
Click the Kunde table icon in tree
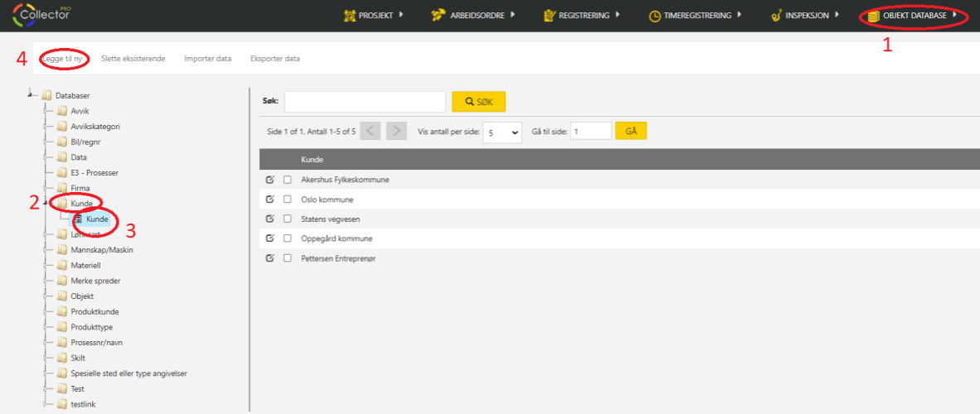[78, 219]
